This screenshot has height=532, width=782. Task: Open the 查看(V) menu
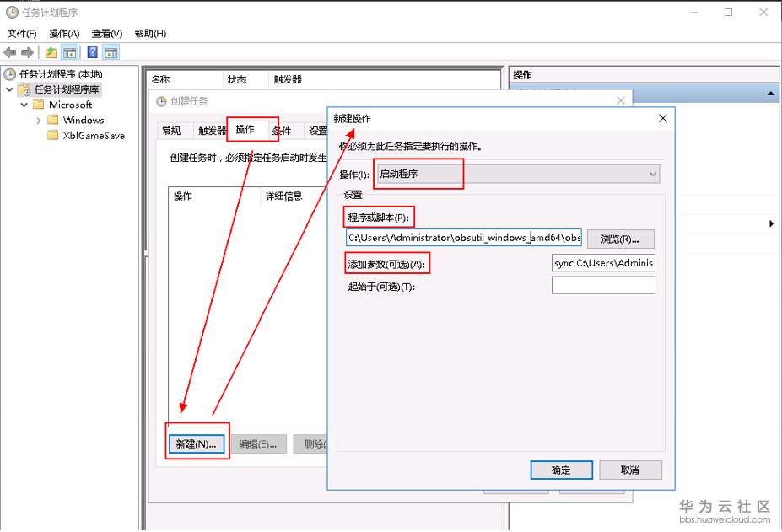(107, 34)
